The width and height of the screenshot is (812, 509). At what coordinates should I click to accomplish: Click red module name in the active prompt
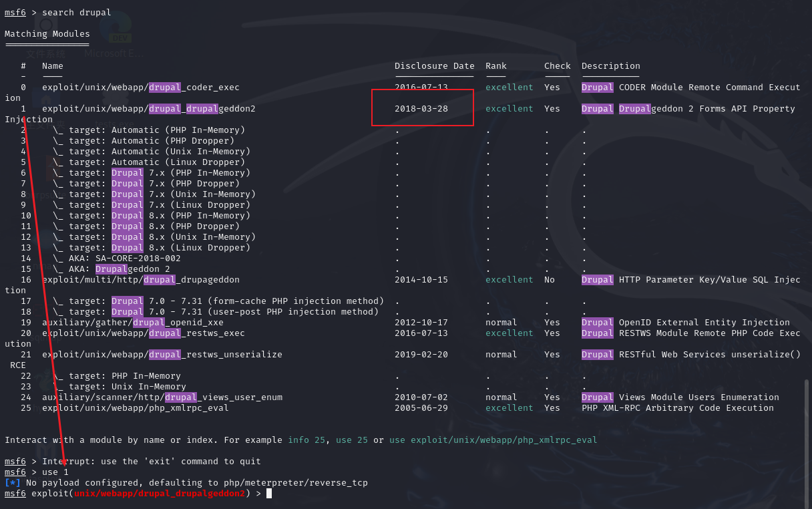(160, 494)
